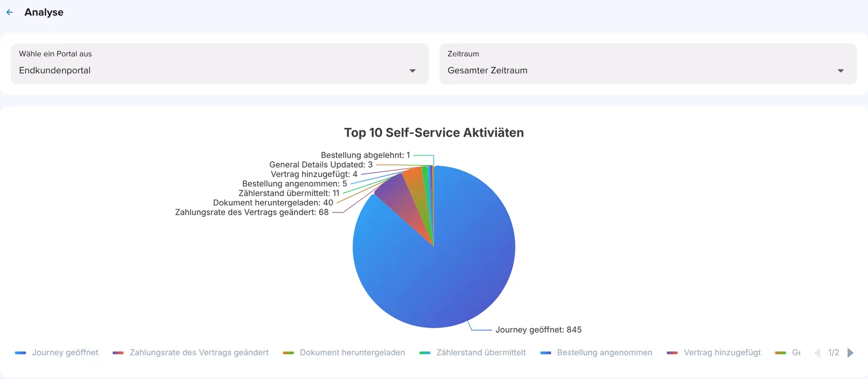Viewport: 868px width, 379px height.
Task: Toggle Dokument heruntergeladen legend item
Action: click(x=344, y=352)
